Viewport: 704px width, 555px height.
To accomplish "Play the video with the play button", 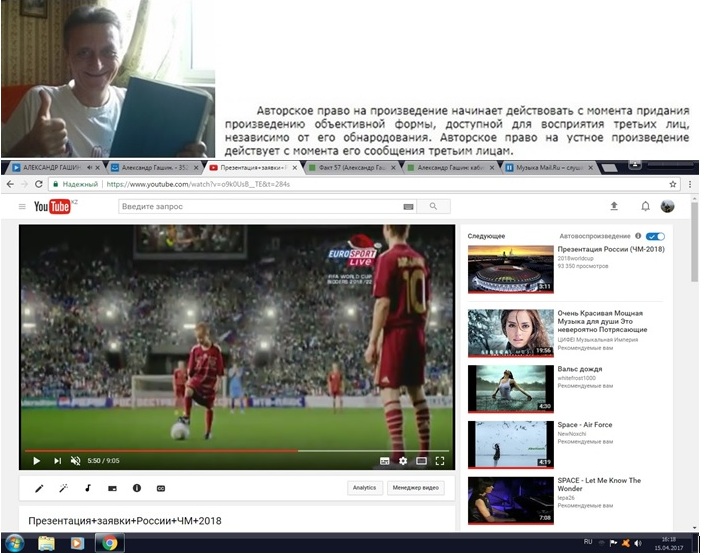I will click(36, 461).
